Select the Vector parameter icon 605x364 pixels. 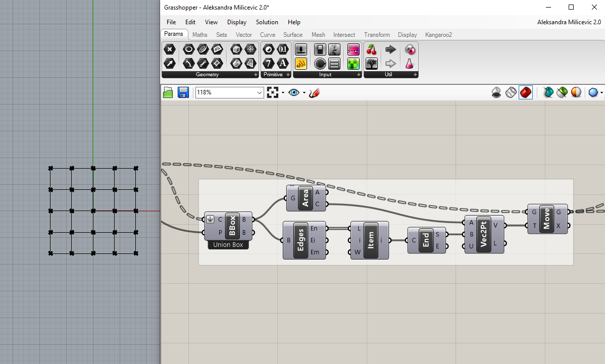[169, 63]
